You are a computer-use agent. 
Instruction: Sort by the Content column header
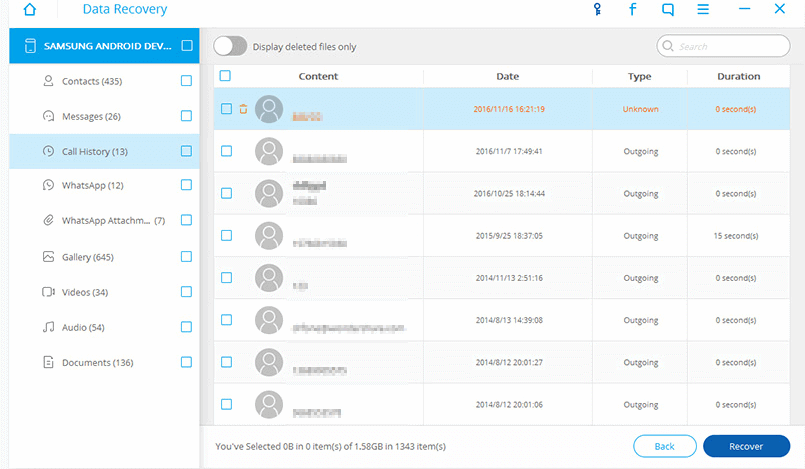(318, 76)
